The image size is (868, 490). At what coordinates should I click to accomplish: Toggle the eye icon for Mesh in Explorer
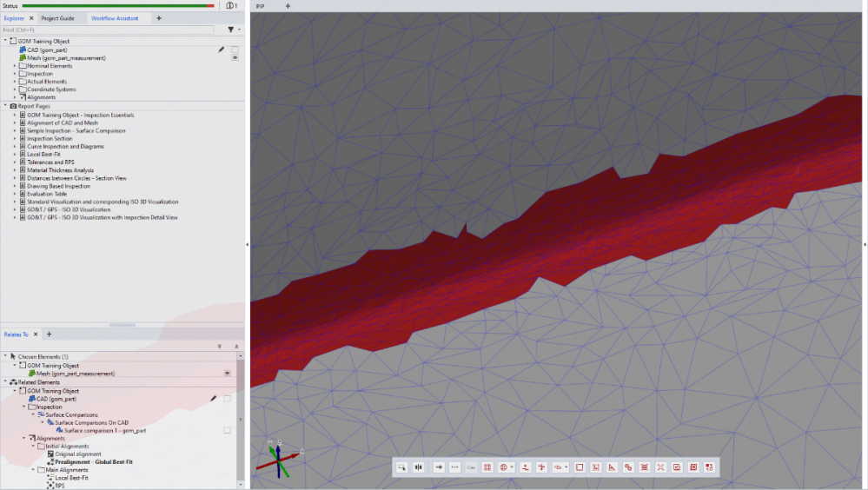tap(235, 57)
